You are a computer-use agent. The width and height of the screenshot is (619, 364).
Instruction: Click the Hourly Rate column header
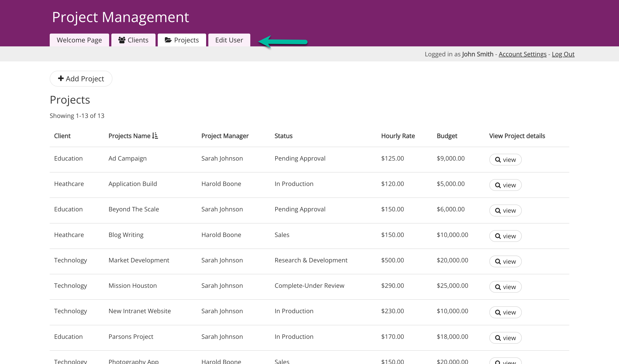point(398,136)
